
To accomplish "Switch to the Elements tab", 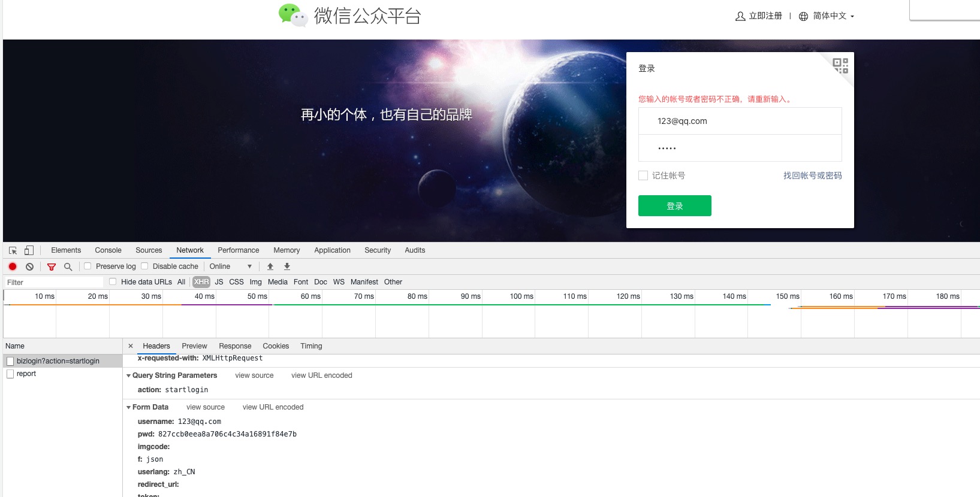I will click(66, 250).
